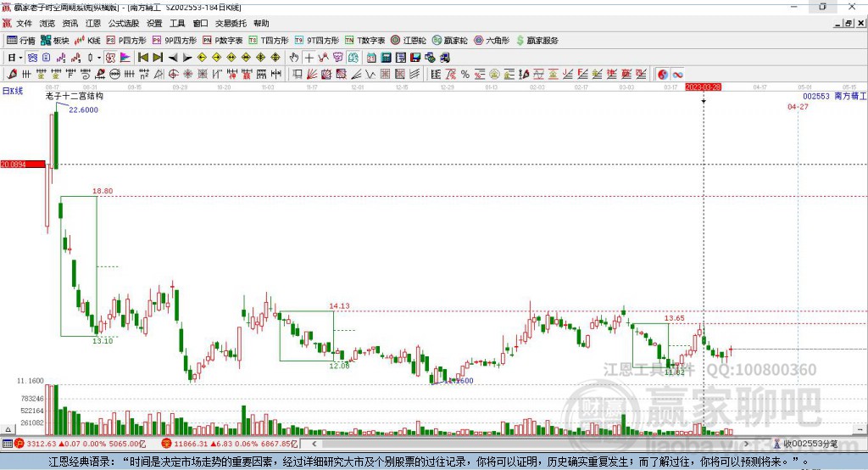868x470 pixels.
Task: Click the 日K线 chart label
Action: (13, 91)
